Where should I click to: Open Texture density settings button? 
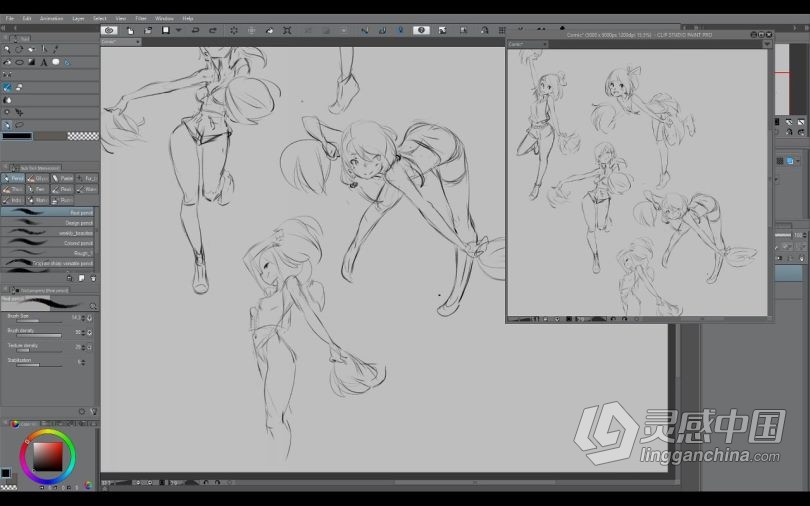(x=89, y=347)
